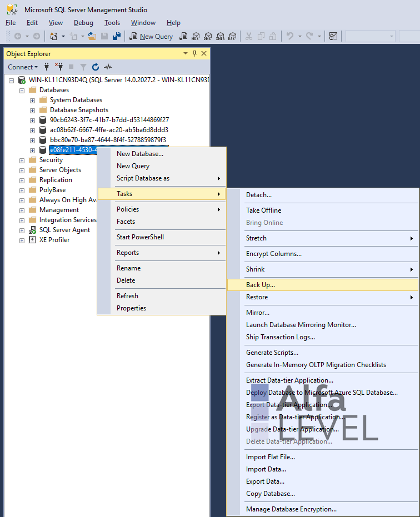The image size is (420, 517).
Task: Expand the System Databases node
Action: [32, 101]
